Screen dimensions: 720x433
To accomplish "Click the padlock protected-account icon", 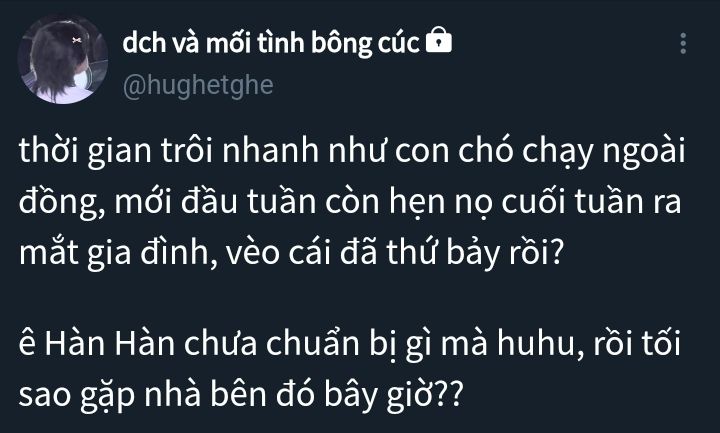I will tap(439, 40).
